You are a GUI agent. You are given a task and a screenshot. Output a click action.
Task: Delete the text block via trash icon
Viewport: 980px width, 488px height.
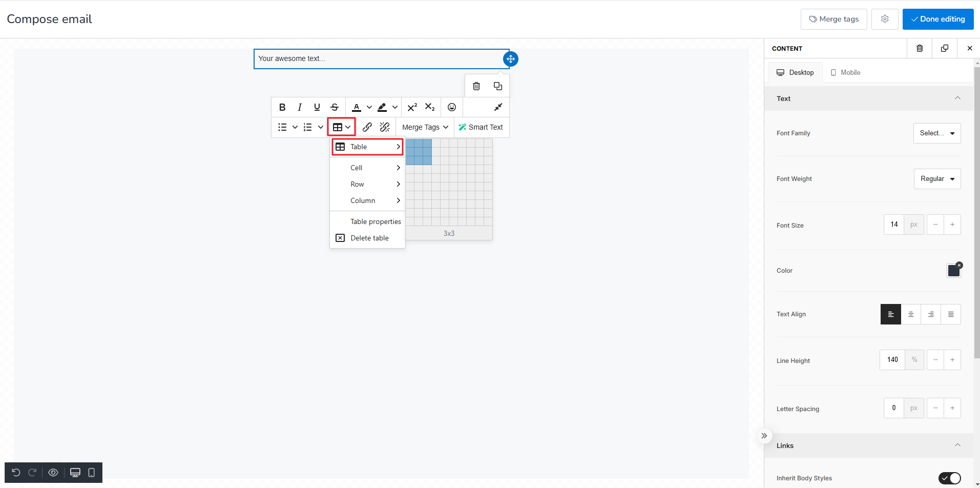coord(476,86)
